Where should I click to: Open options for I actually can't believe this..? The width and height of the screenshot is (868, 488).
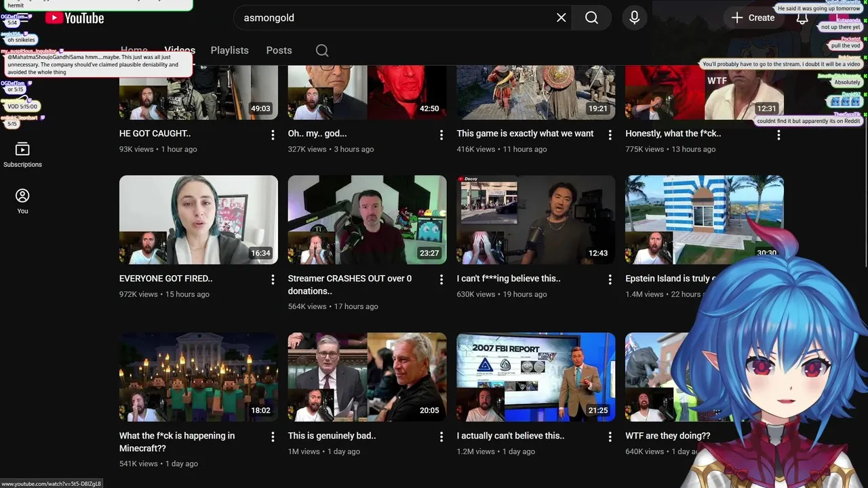click(610, 436)
